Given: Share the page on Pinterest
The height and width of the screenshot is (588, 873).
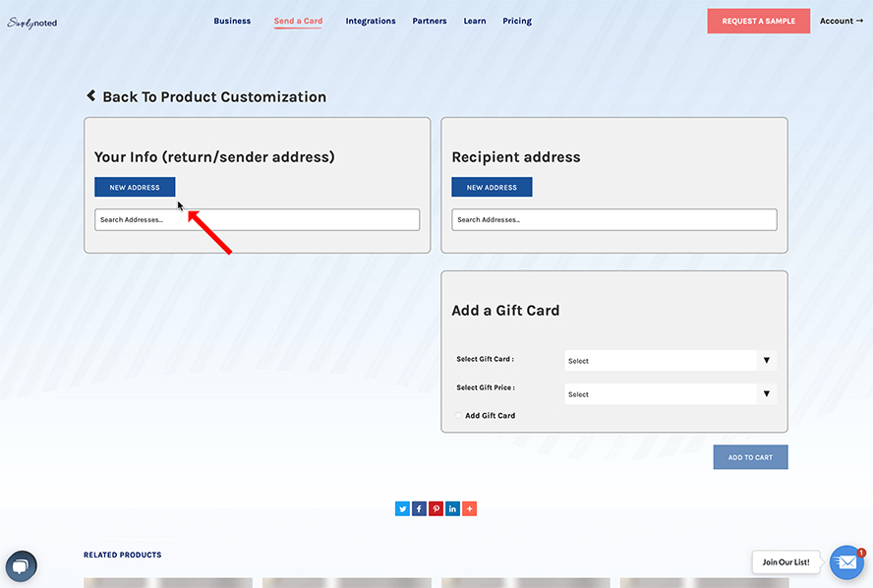Looking at the screenshot, I should (x=436, y=508).
